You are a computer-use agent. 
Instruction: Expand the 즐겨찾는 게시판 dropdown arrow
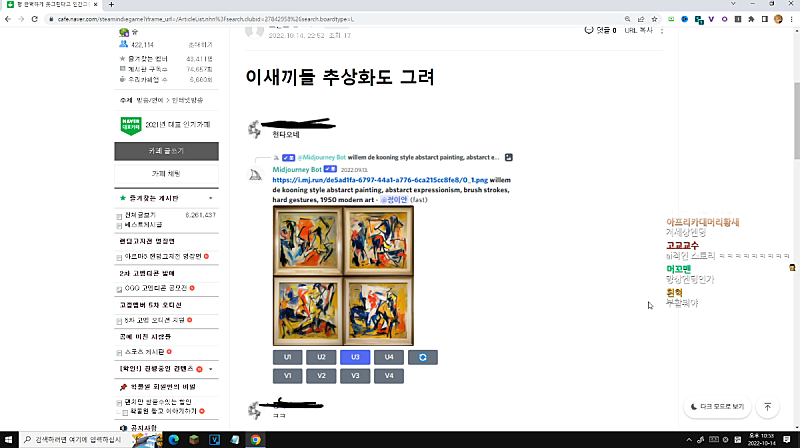tap(211, 198)
